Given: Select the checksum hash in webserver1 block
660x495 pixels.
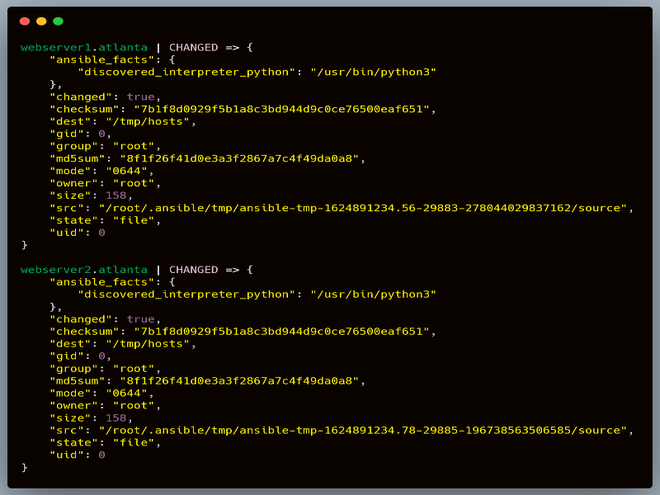Looking at the screenshot, I should pyautogui.click(x=282, y=109).
